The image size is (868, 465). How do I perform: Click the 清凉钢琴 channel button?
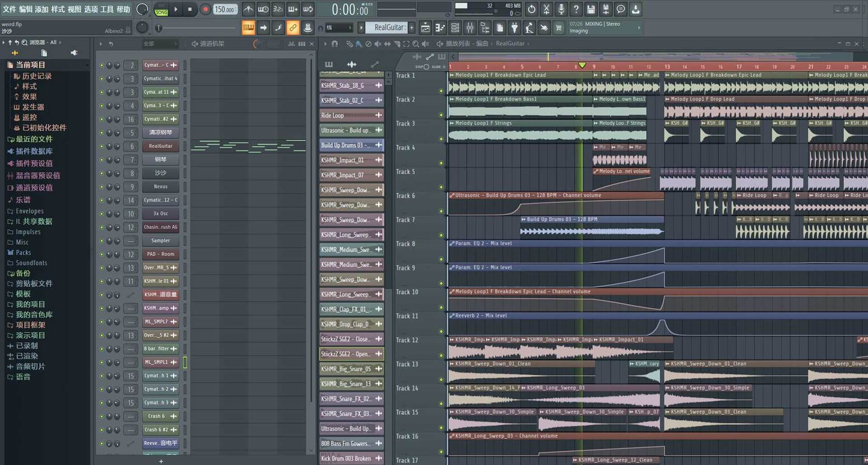pos(161,133)
